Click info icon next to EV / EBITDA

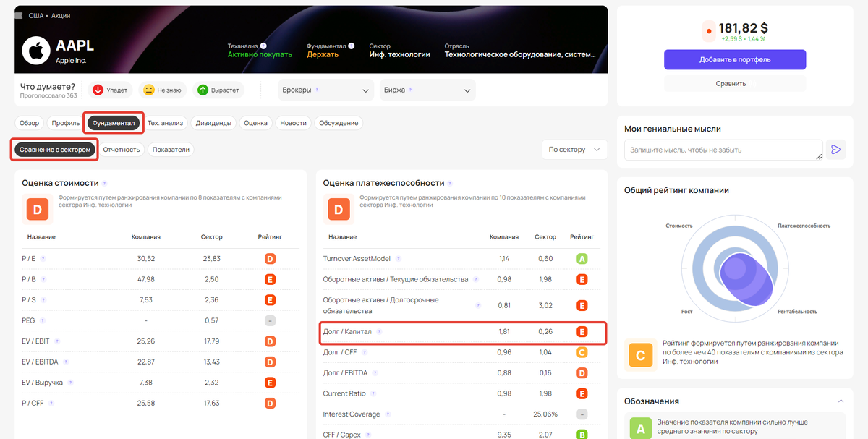pyautogui.click(x=65, y=362)
